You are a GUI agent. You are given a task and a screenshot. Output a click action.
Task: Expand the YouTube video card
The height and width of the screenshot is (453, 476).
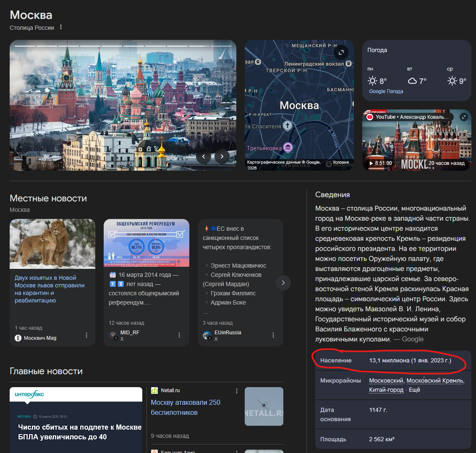click(x=463, y=117)
